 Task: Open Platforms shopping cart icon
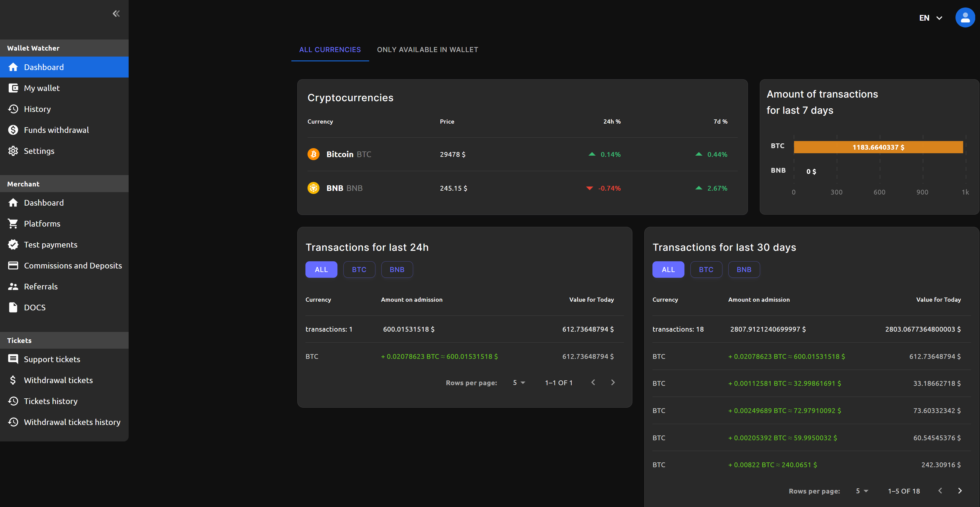point(13,224)
